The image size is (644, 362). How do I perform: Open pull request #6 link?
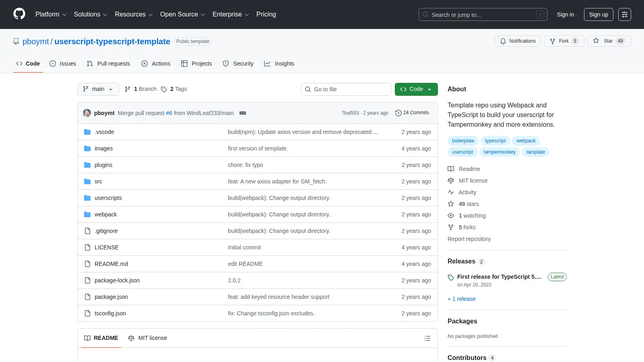[169, 113]
